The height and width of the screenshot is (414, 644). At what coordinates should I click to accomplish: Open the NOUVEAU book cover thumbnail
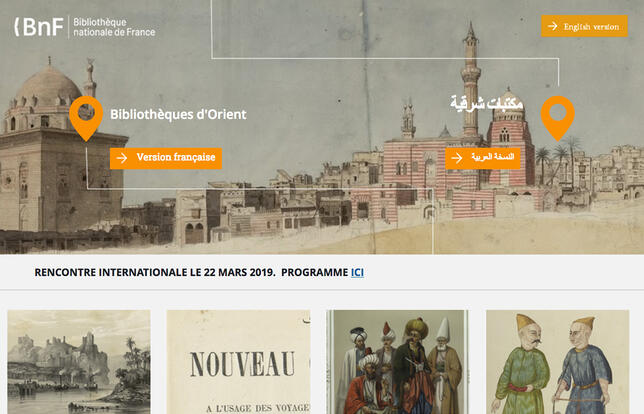[238, 362]
